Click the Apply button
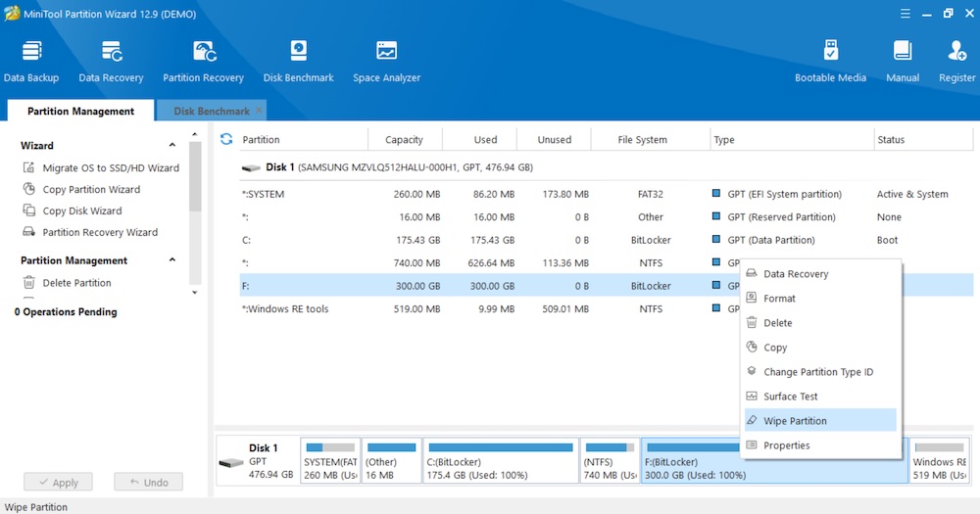Screen dimensions: 980x514 [58, 482]
